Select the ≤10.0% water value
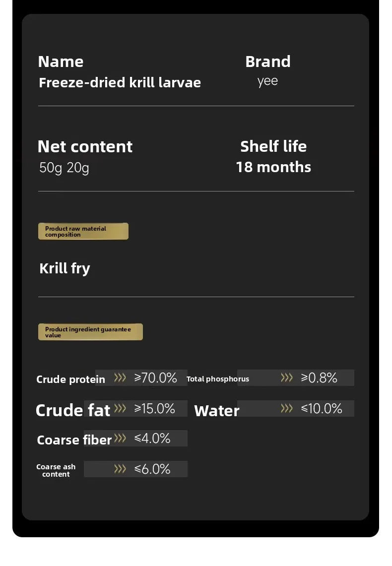The image size is (392, 566). coord(322,409)
